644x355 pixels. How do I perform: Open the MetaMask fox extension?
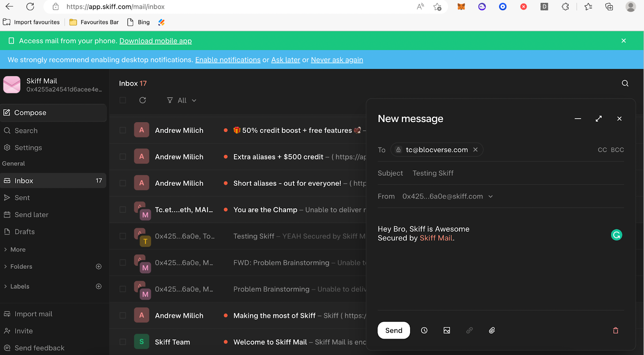[461, 6]
